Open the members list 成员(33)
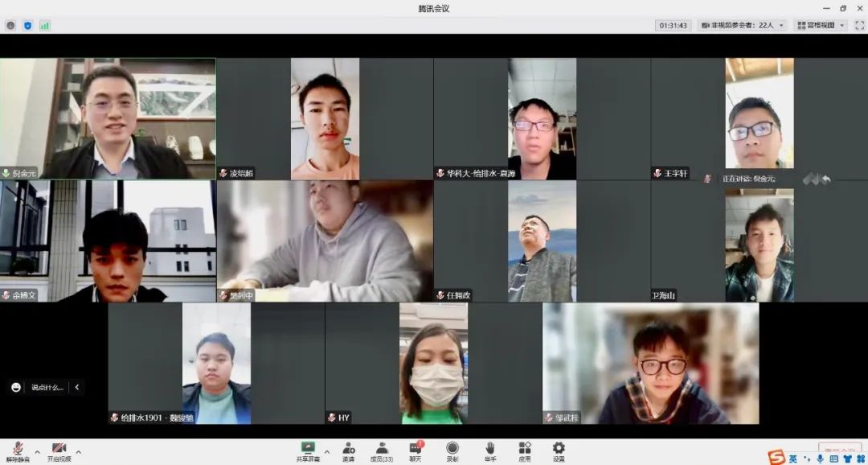The image size is (868, 465). coord(381,451)
